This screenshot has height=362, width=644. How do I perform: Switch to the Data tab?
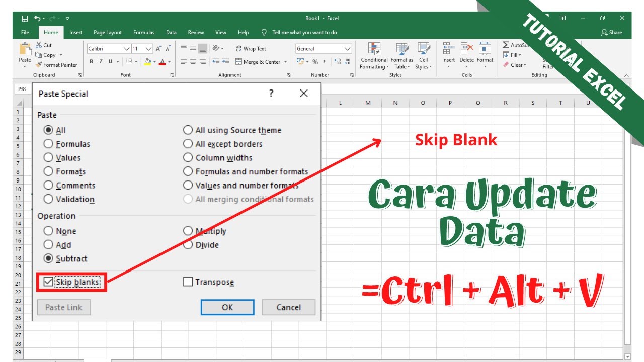click(x=172, y=32)
